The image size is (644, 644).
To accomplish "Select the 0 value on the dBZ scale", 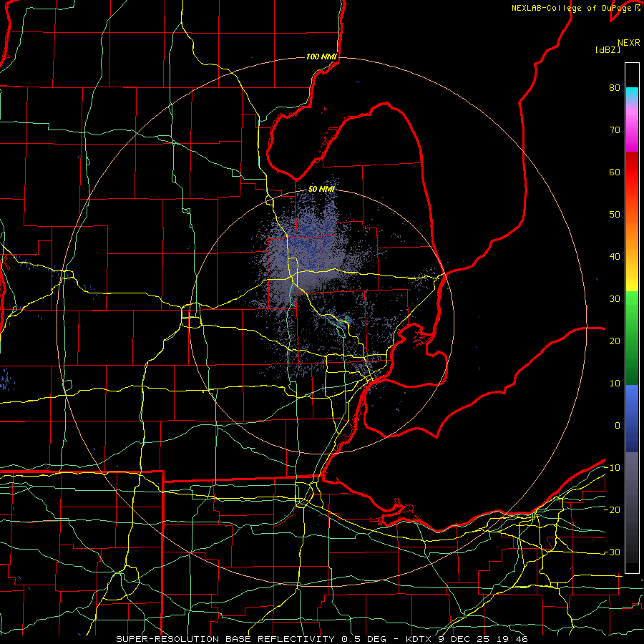I will point(618,426).
